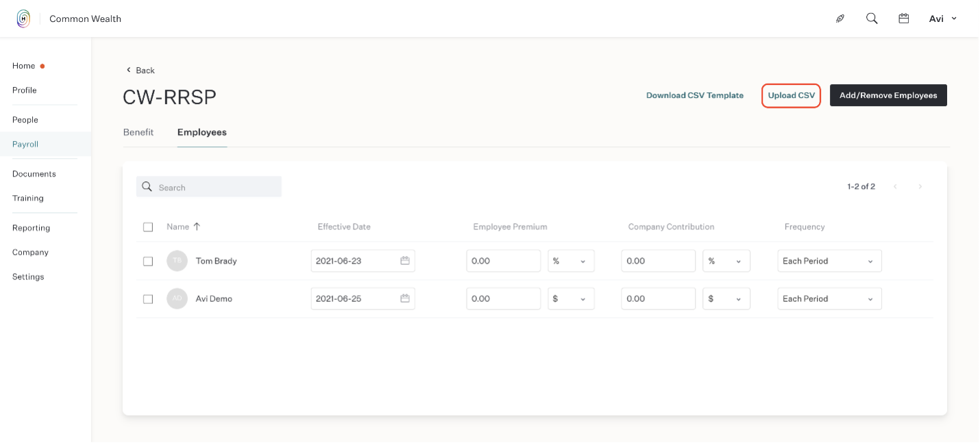Click the Upload CSV button
The width and height of the screenshot is (980, 445).
[x=792, y=96]
